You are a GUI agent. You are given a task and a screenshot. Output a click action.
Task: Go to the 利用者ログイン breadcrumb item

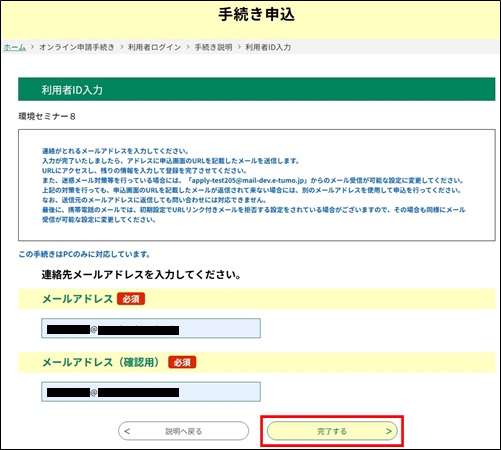pyautogui.click(x=154, y=47)
